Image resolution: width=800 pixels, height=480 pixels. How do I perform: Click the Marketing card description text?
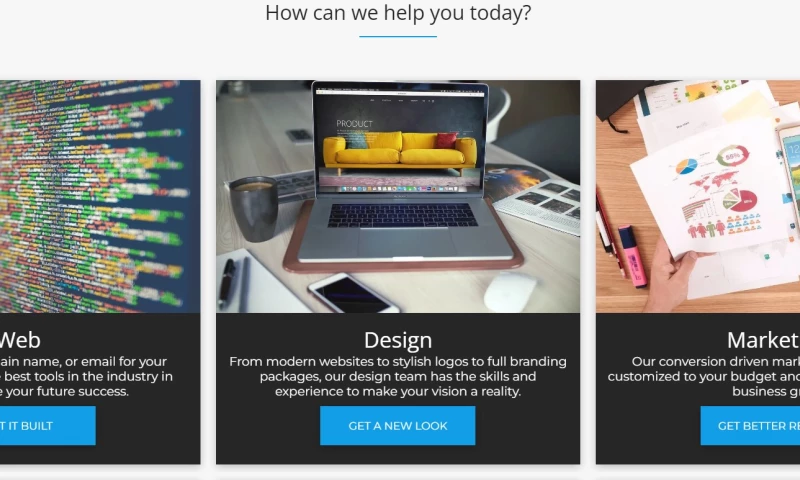pos(704,376)
